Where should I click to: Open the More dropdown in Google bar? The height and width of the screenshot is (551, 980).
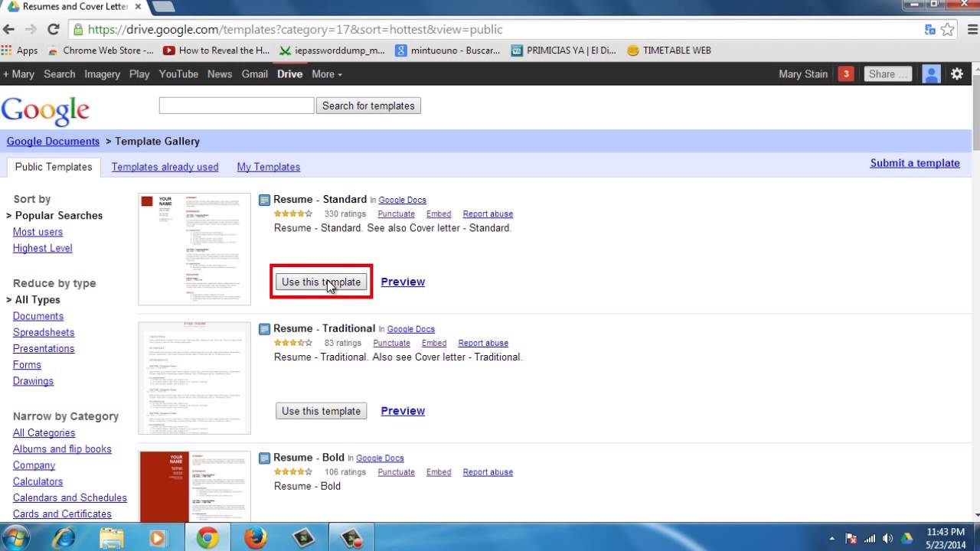tap(327, 74)
